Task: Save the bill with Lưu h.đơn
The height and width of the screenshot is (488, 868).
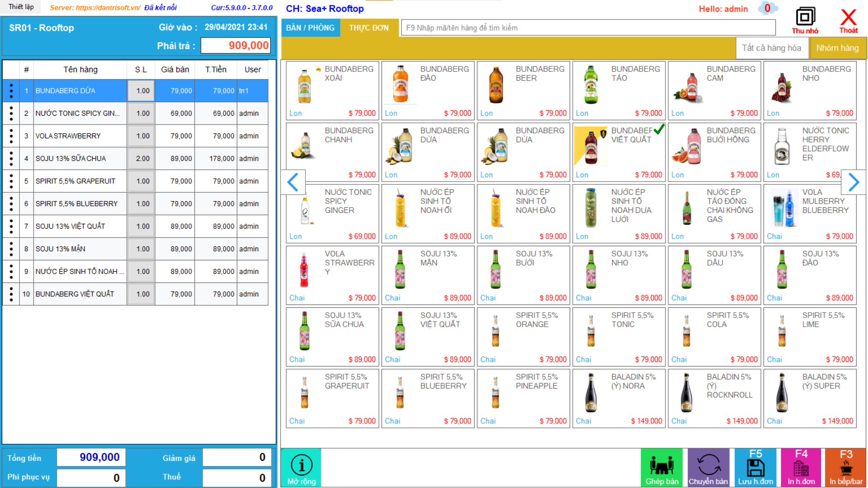Action: click(755, 468)
